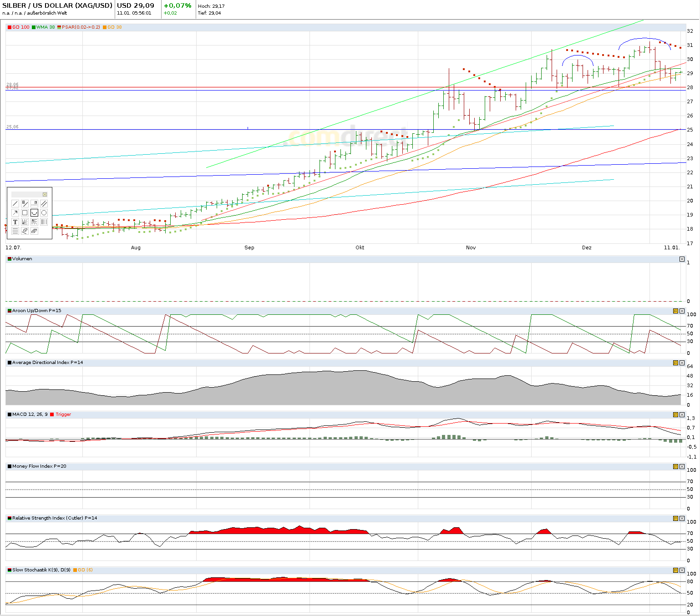Screen dimensions: 700x616
Task: Click the green WMA 38 legend swatch
Action: 34,27
